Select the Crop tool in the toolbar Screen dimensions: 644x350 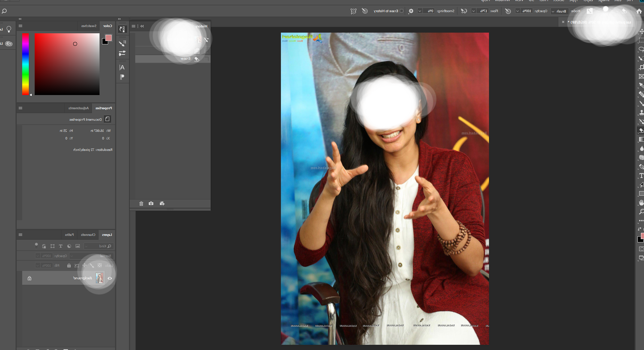(641, 67)
